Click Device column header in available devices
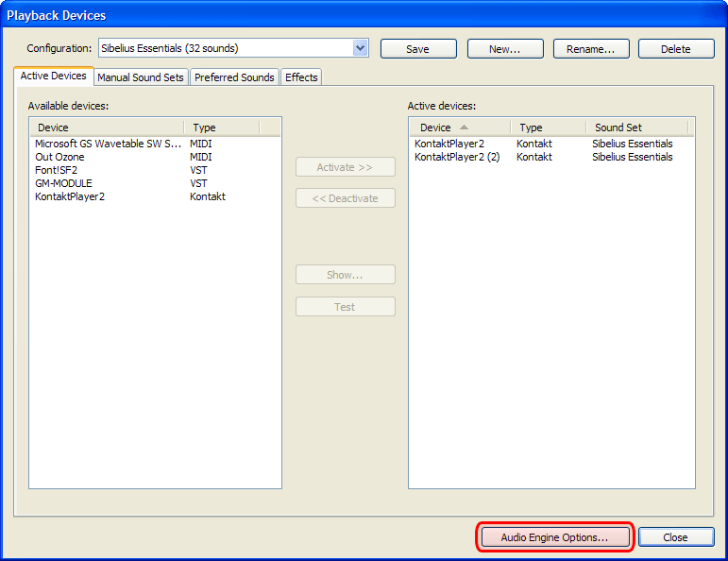 108,127
